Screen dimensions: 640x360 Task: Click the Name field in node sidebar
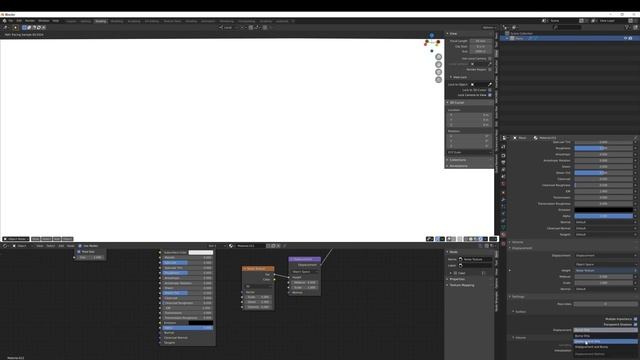click(x=475, y=259)
